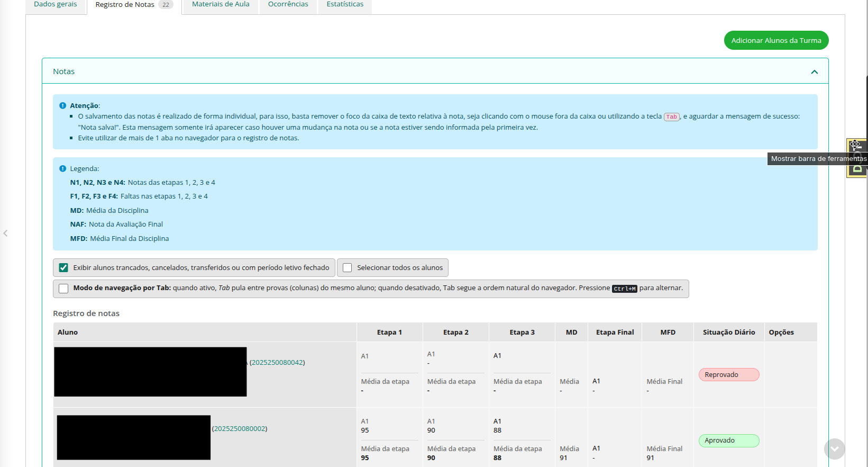Click the MFD column header
868x467 pixels.
[668, 333]
